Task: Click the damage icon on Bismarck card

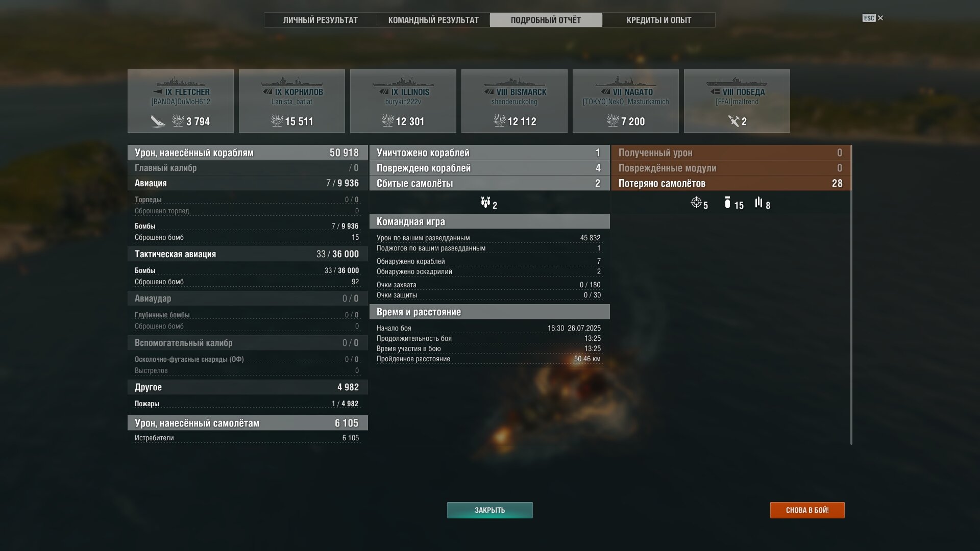Action: click(500, 120)
